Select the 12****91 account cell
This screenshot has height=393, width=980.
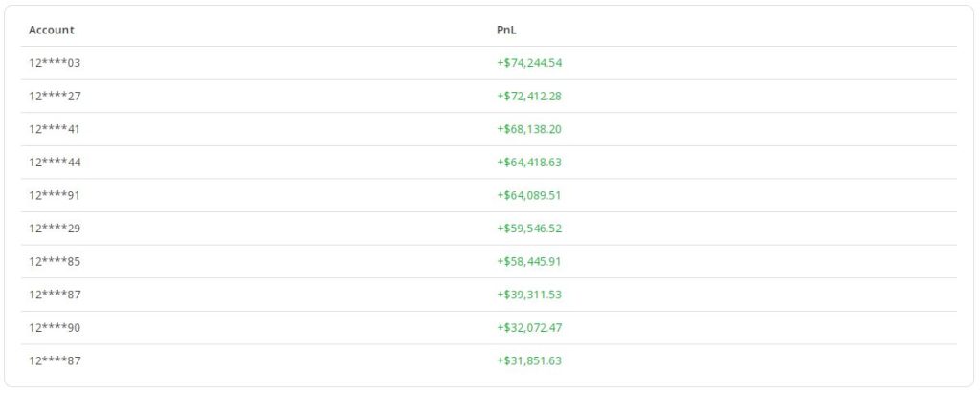point(55,195)
